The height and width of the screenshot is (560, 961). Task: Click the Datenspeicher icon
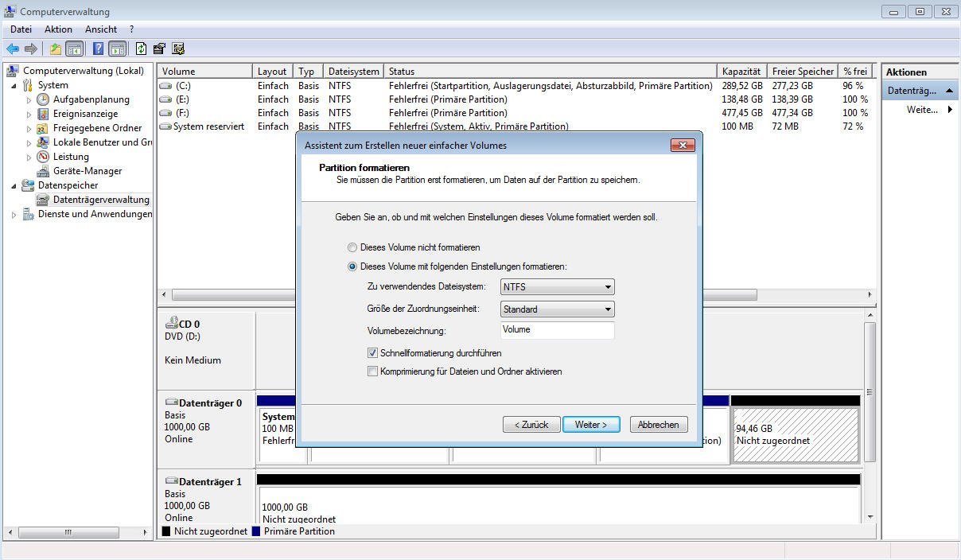pos(28,185)
